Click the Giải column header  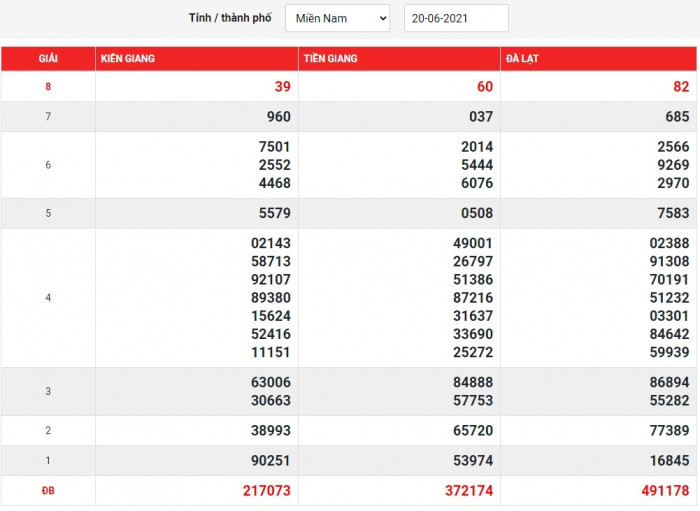[x=48, y=59]
